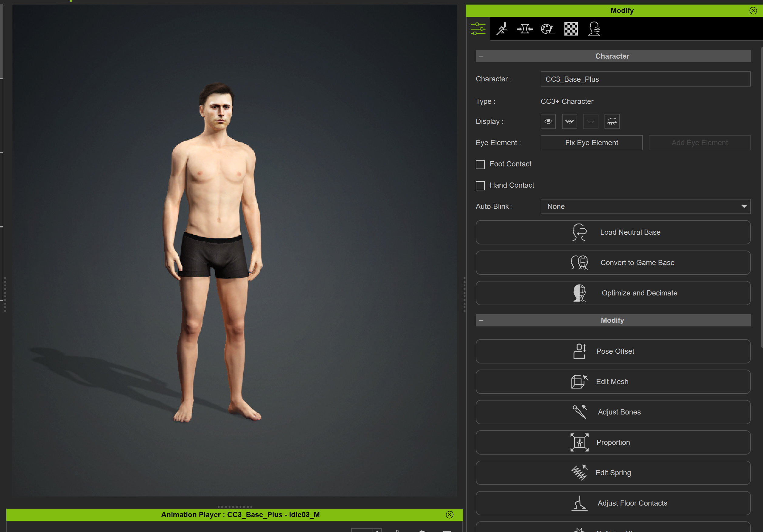Collapse the Modify section
763x532 pixels.
481,320
